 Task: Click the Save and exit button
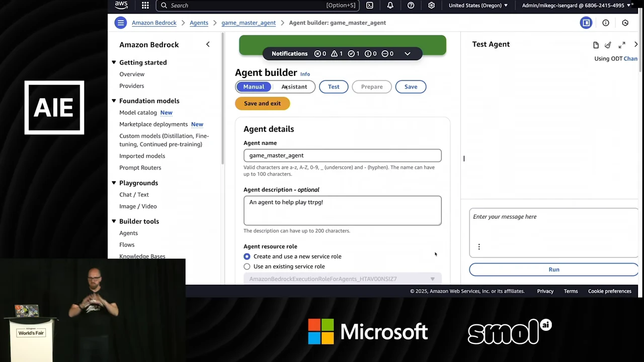point(262,103)
